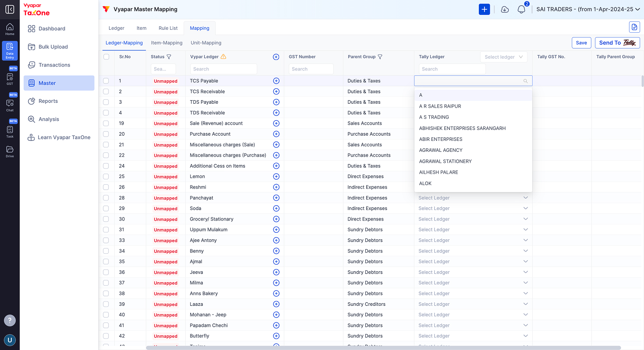Check the Soda row checkbox
Screen dimensions: 644x350
click(106, 209)
